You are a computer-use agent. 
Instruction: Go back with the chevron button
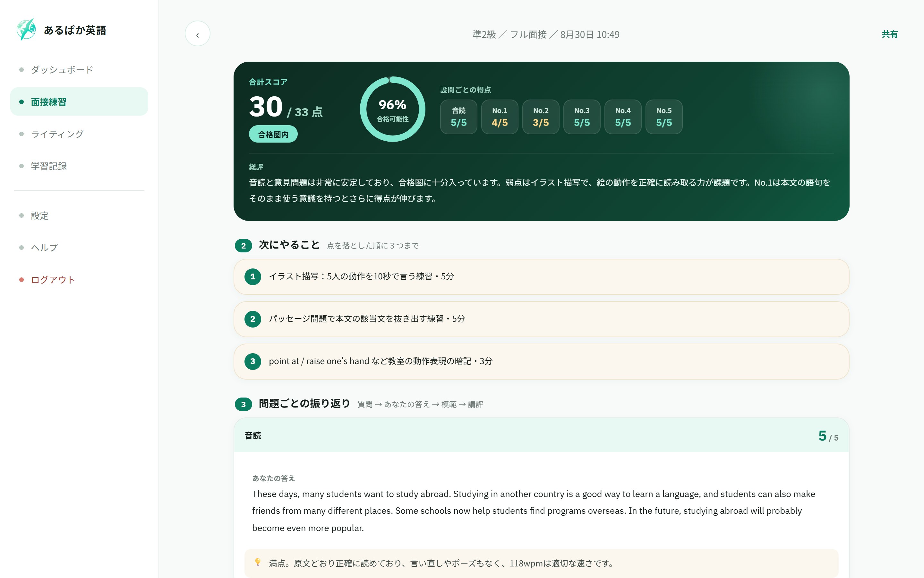pyautogui.click(x=197, y=34)
